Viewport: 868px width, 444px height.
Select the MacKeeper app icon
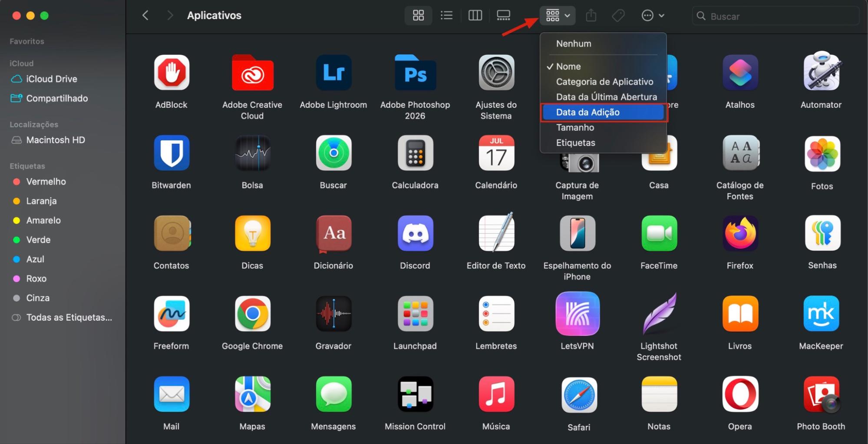(x=821, y=313)
